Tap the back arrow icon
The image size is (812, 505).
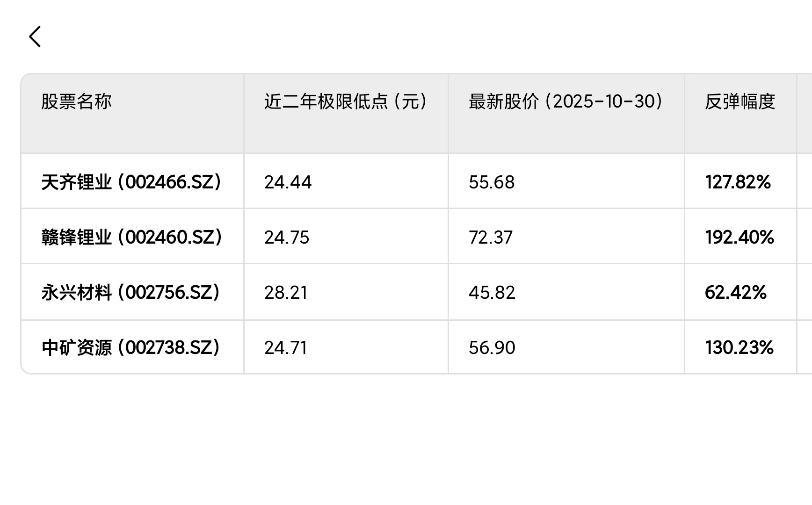pyautogui.click(x=35, y=36)
